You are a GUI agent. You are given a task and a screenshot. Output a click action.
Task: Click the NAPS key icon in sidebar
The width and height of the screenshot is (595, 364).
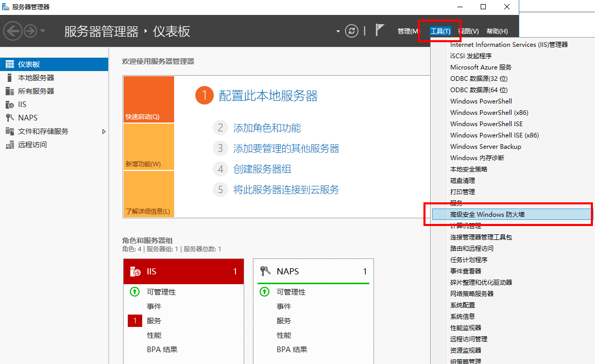coord(9,118)
